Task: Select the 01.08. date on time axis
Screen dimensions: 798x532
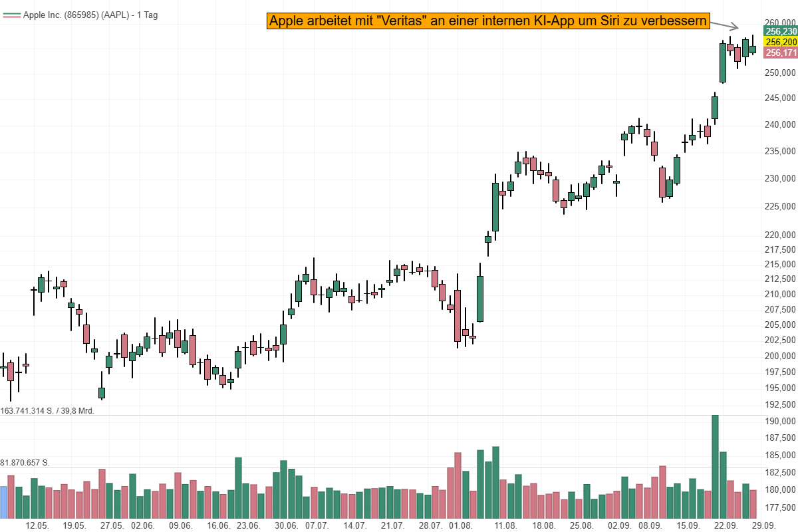Action: pos(460,525)
